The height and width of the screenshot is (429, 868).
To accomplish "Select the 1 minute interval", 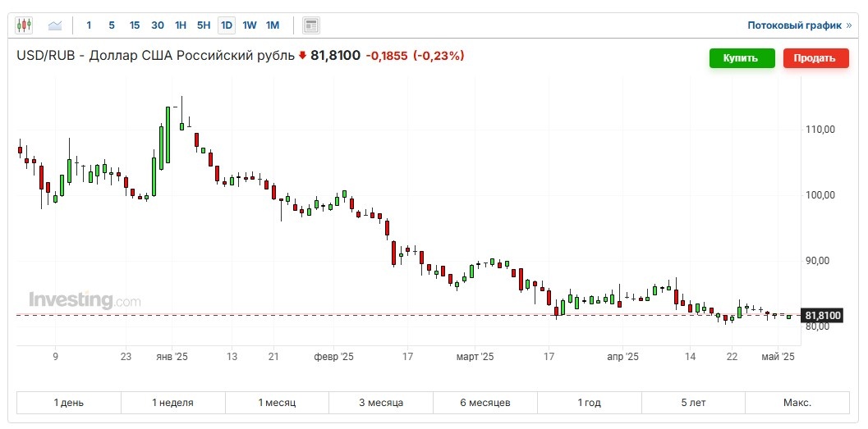I will [x=90, y=25].
